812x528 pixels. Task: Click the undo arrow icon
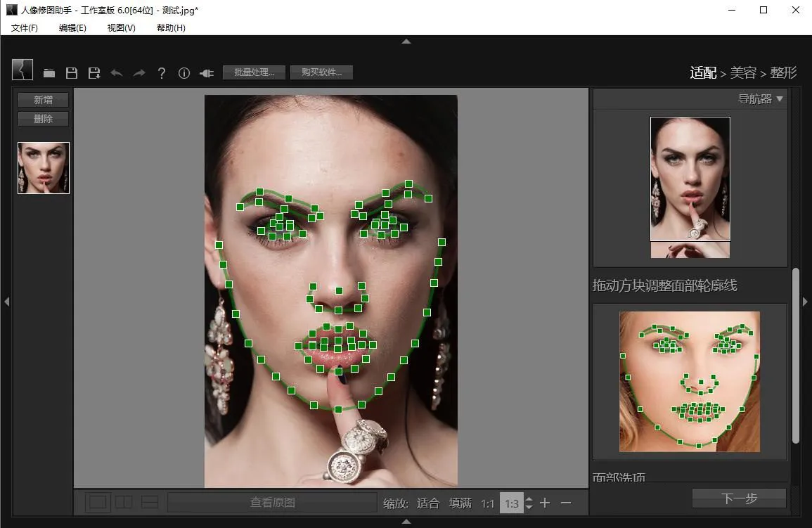pos(117,73)
